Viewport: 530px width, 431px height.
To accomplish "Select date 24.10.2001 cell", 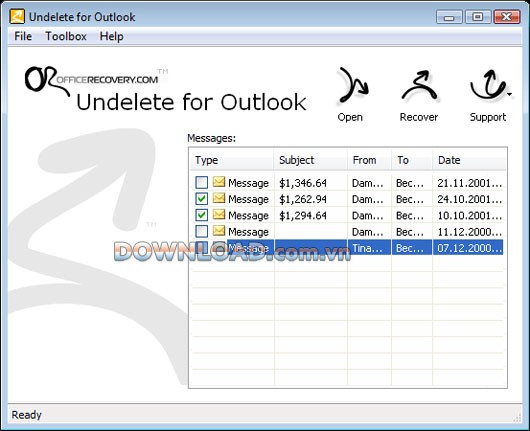I will [x=469, y=199].
